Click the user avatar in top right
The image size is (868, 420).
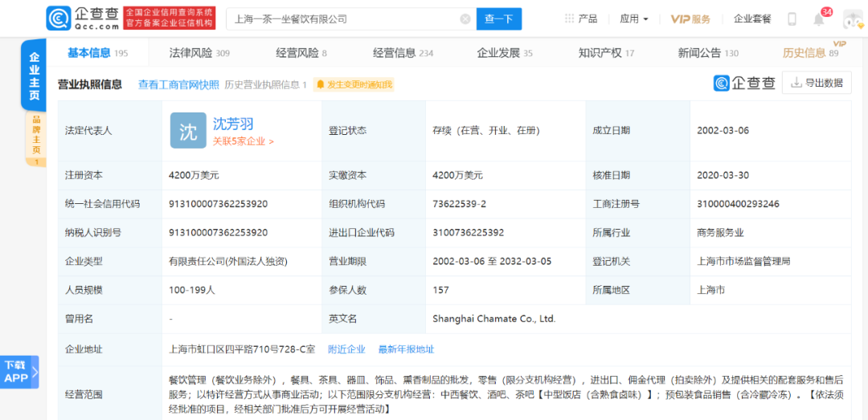point(854,19)
